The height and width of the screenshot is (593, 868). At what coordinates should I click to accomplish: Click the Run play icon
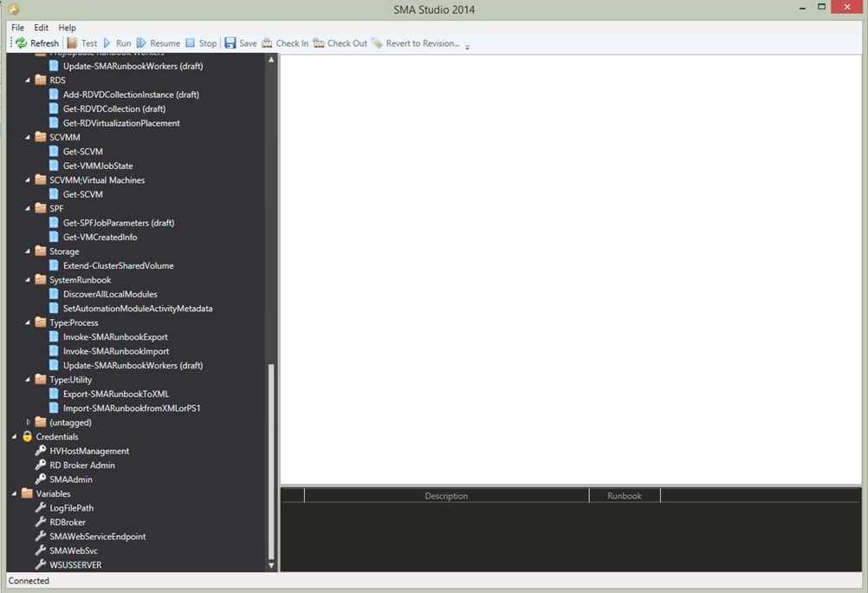click(x=107, y=43)
